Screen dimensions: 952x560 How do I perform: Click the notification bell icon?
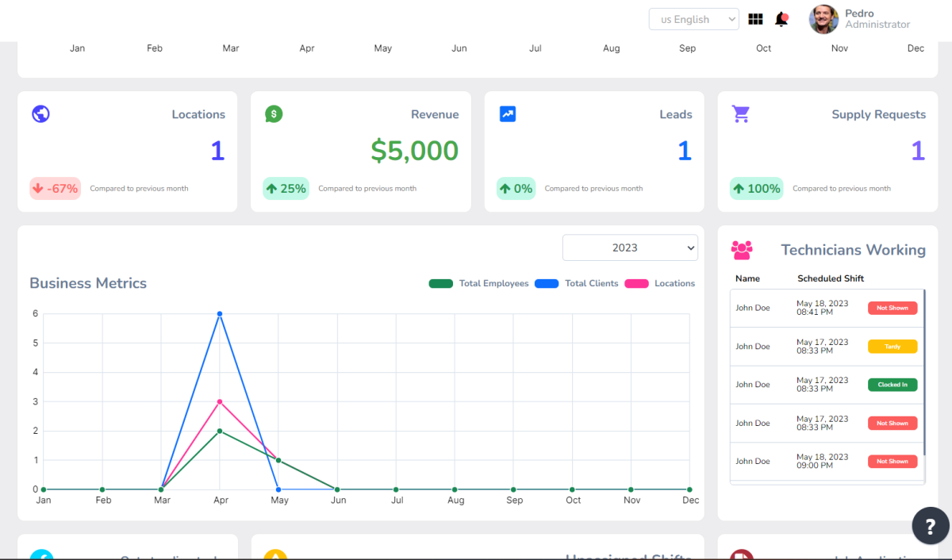click(x=781, y=19)
